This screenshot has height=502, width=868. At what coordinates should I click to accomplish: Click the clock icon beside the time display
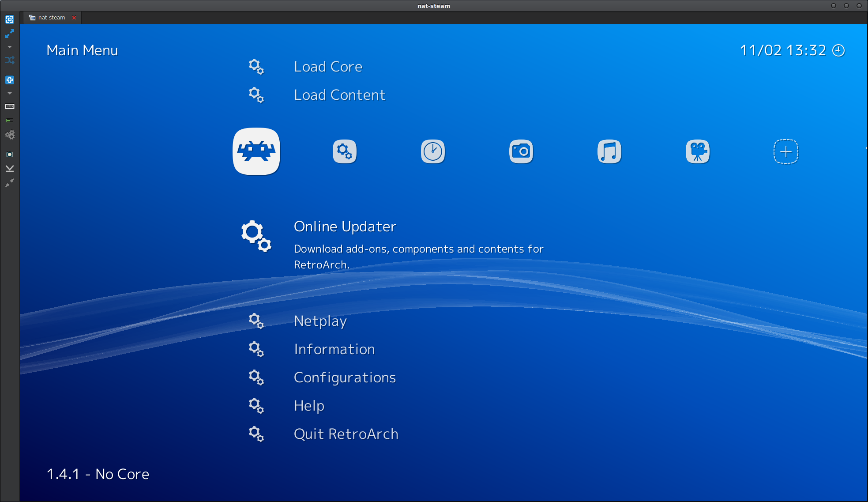tap(839, 50)
